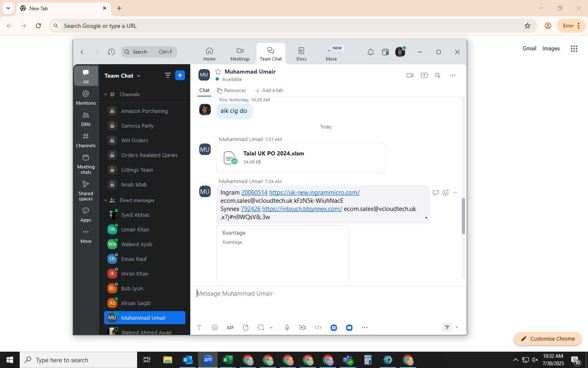Open the emoji picker in composer
Screen dimensions: 588x368
click(215, 328)
